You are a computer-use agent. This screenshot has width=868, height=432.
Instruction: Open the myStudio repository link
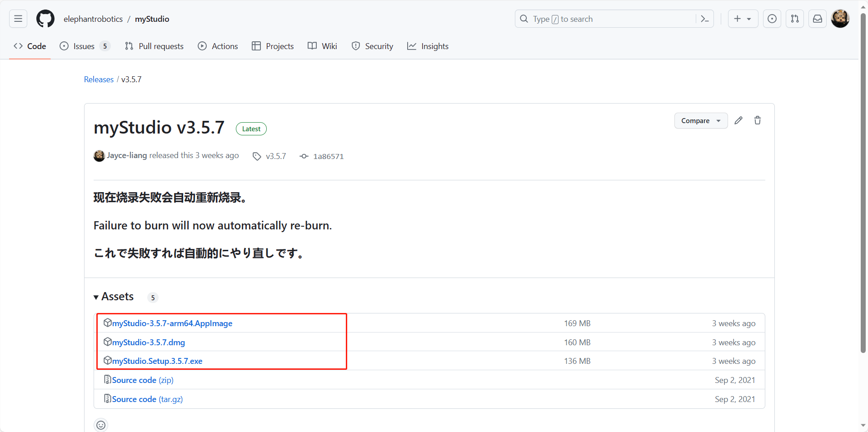(x=152, y=19)
